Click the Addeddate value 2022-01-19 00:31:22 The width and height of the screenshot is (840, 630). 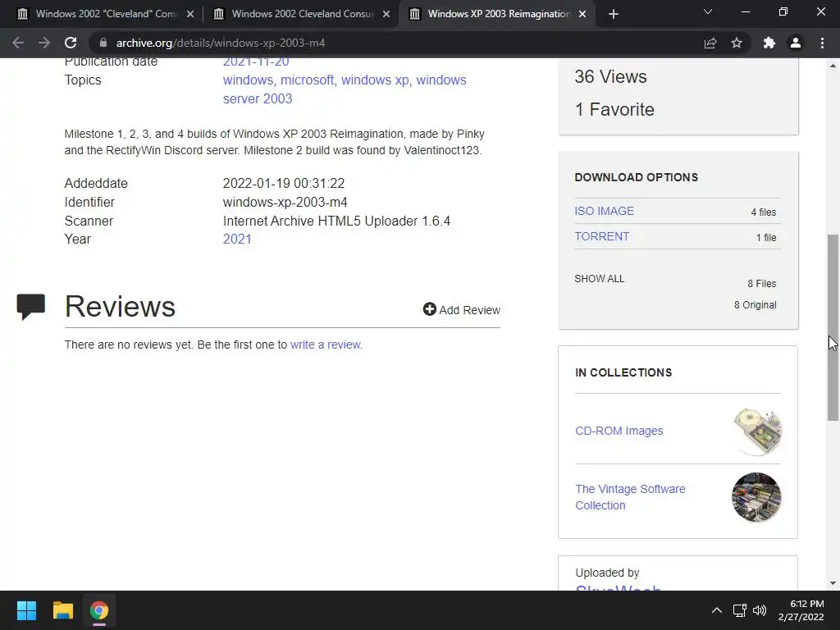(283, 183)
